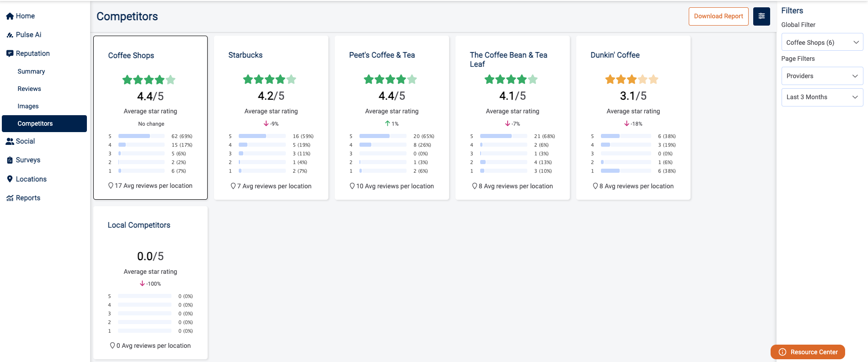The image size is (868, 362).
Task: Click Dunkin' Coffee 1-star bar (38%)
Action: coord(626,171)
